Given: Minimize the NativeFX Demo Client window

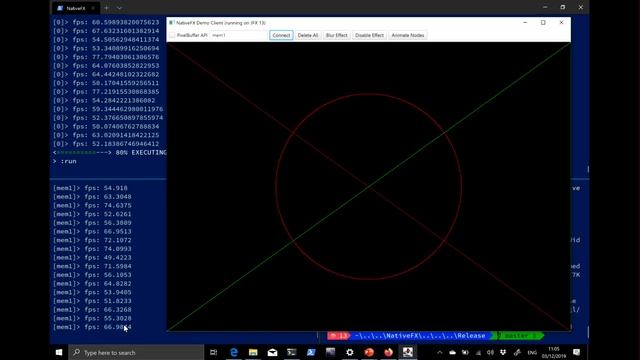Looking at the screenshot, I should tap(525, 23).
